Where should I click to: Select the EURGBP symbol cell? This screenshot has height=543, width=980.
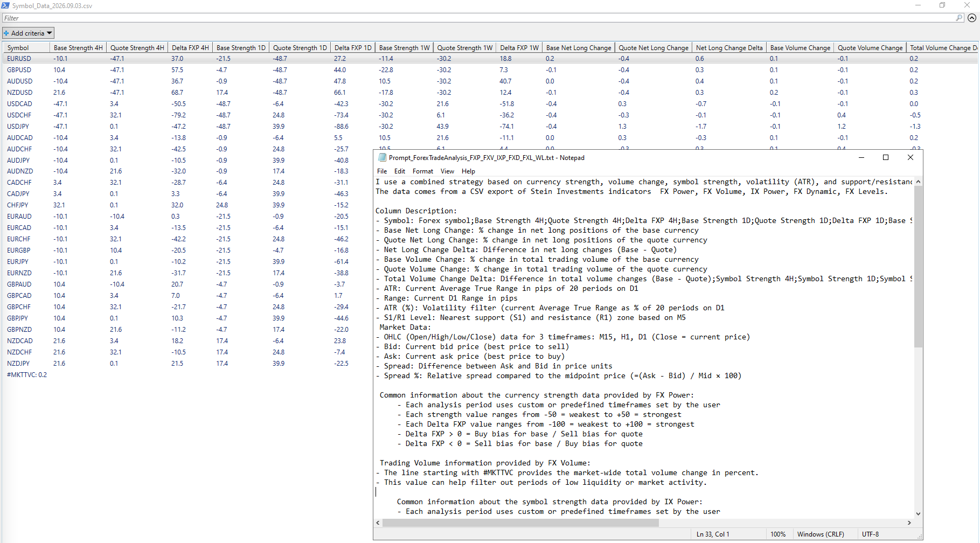pos(19,250)
